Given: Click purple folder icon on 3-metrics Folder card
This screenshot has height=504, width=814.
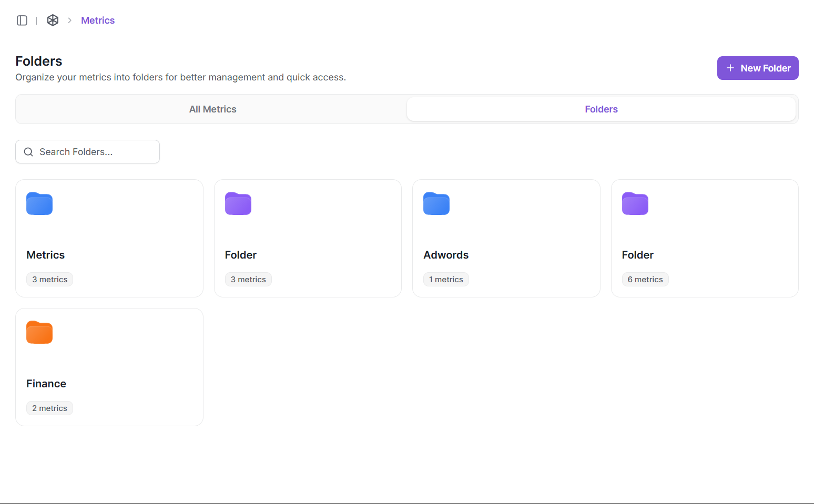Looking at the screenshot, I should [x=238, y=203].
